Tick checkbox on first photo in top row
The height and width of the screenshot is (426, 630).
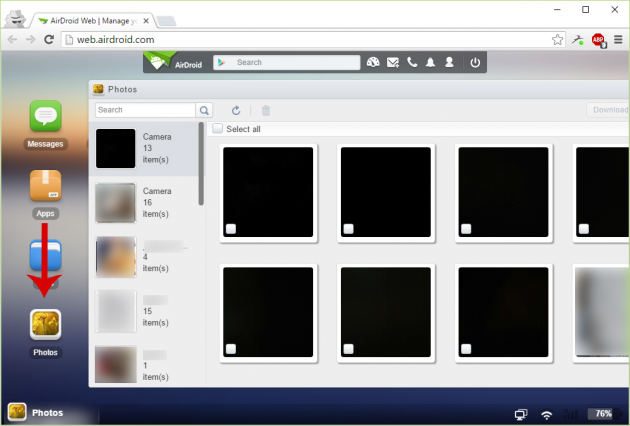pos(231,229)
